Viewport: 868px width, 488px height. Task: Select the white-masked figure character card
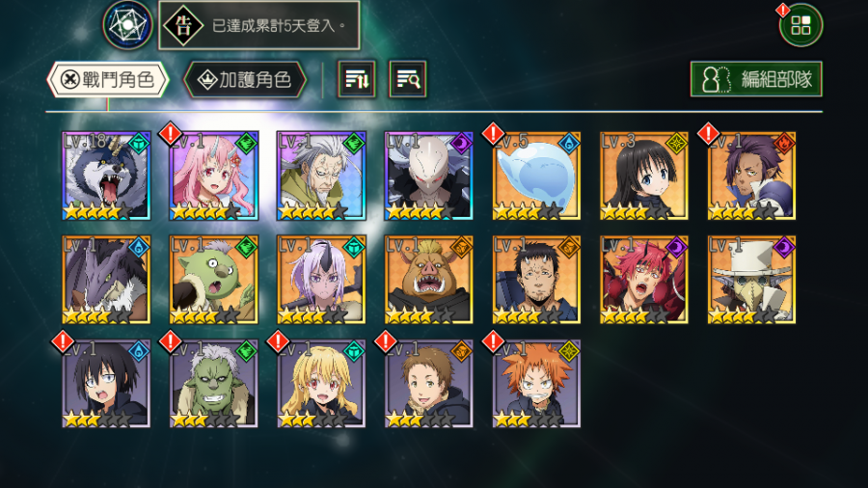pos(428,176)
